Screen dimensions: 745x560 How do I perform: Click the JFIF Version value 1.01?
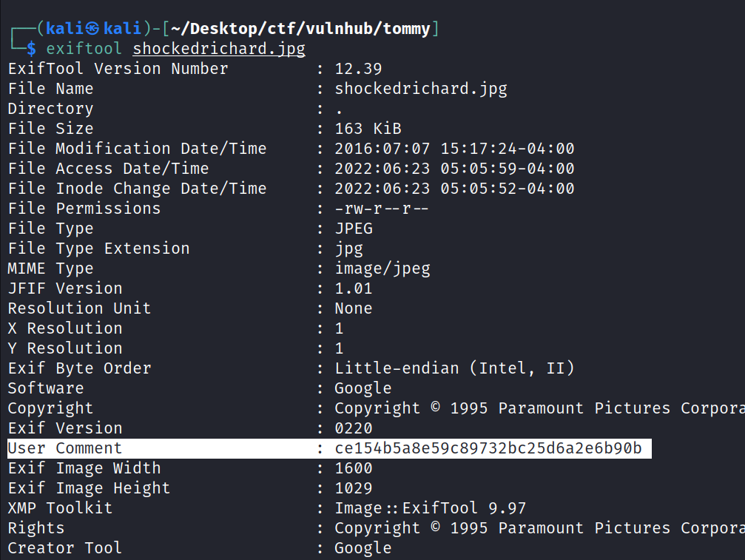point(354,289)
